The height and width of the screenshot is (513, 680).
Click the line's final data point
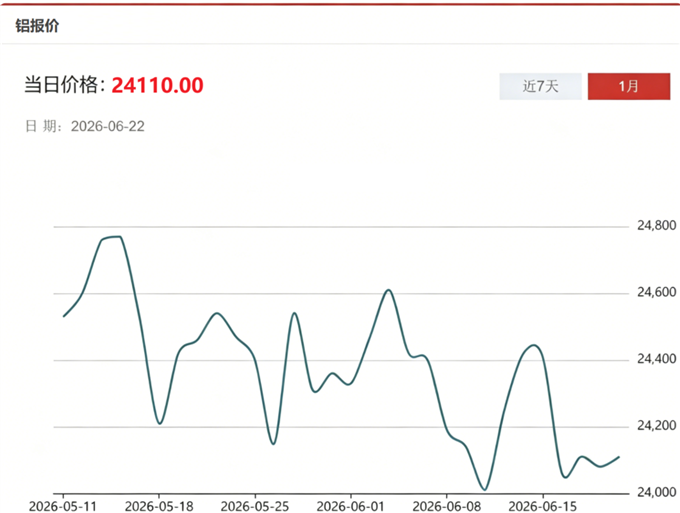click(619, 457)
